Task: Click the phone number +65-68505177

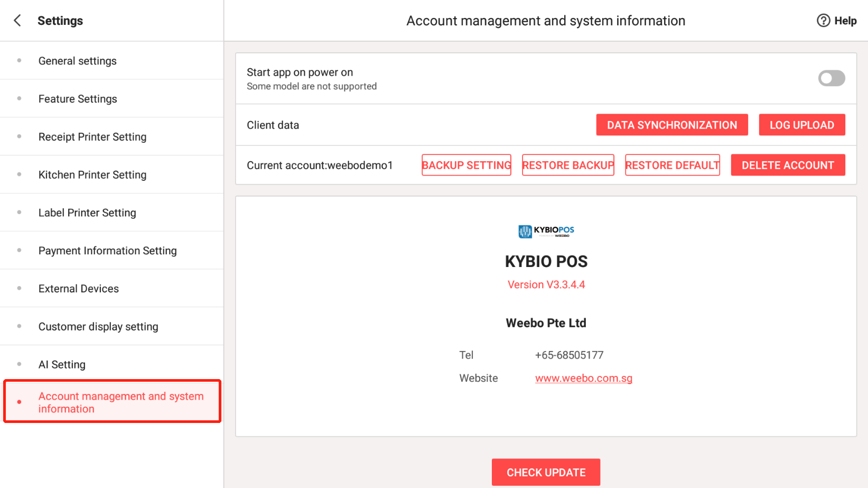Action: [x=569, y=355]
